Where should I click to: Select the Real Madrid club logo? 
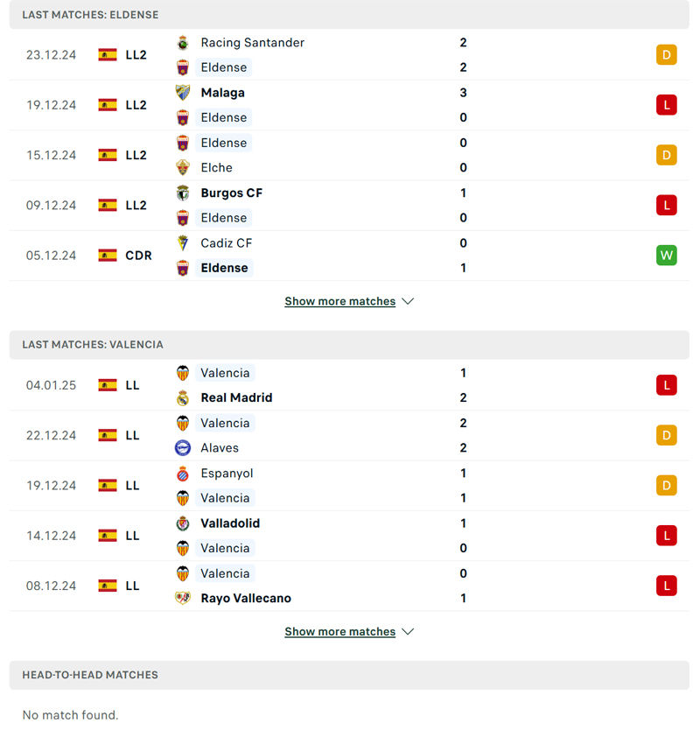(183, 397)
